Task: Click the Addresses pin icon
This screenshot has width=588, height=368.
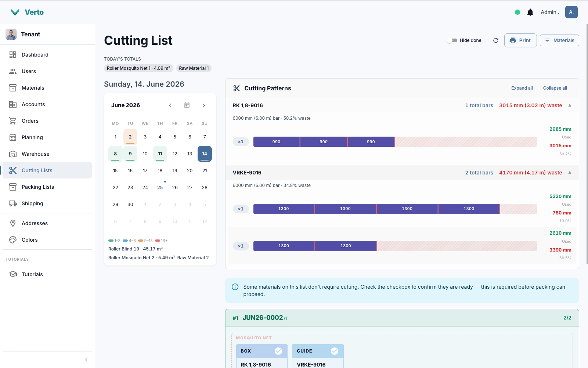Action: tap(13, 223)
